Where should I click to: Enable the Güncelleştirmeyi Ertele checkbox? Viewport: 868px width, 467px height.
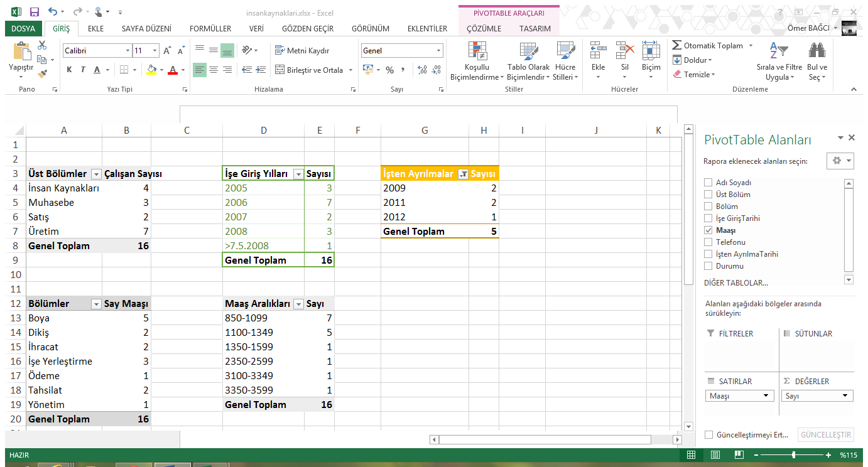[x=708, y=435]
